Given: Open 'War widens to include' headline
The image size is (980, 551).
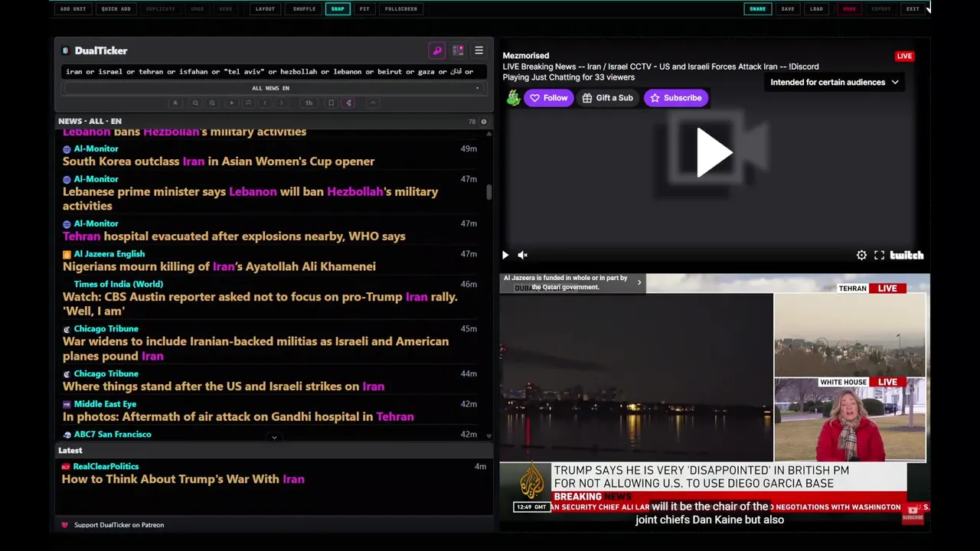Looking at the screenshot, I should coord(256,348).
